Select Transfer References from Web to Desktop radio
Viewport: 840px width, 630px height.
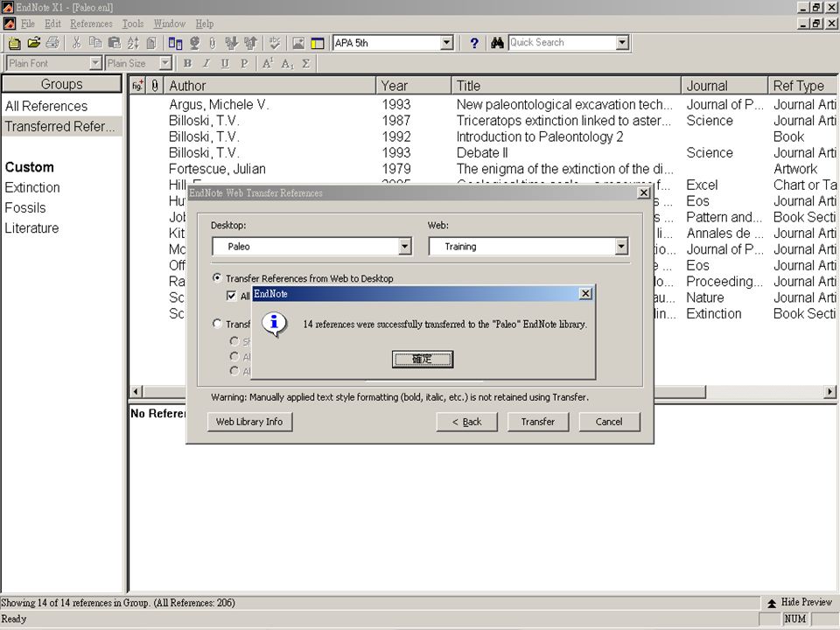(217, 277)
